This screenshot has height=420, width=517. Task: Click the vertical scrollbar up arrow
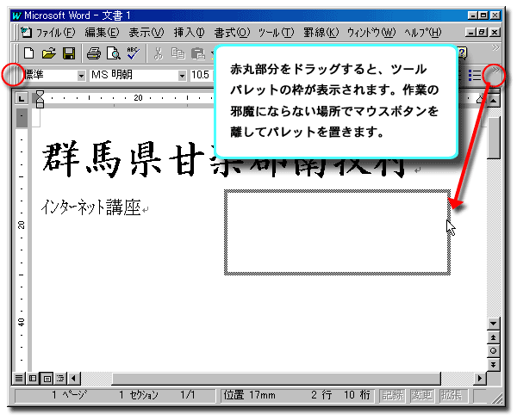(x=493, y=100)
